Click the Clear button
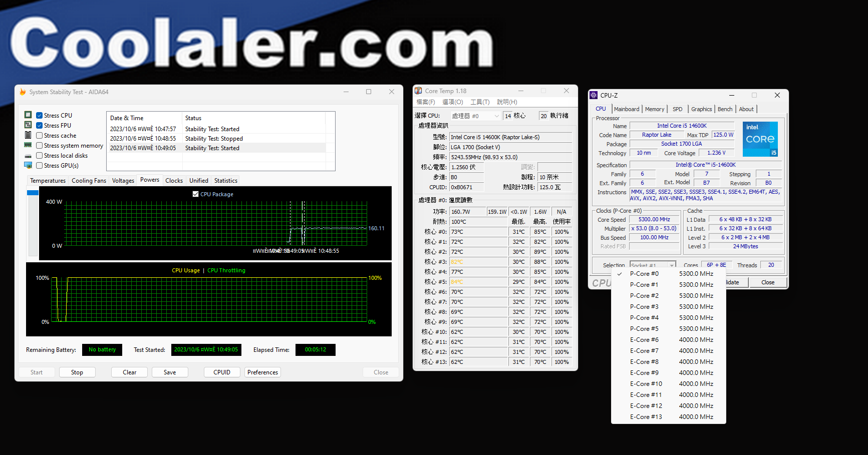The image size is (868, 455). coord(130,372)
